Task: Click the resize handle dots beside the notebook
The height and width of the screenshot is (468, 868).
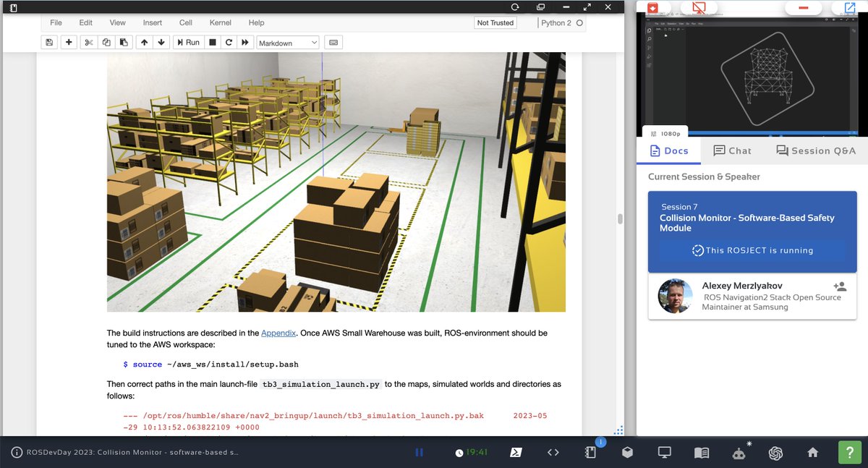Action: (x=618, y=430)
